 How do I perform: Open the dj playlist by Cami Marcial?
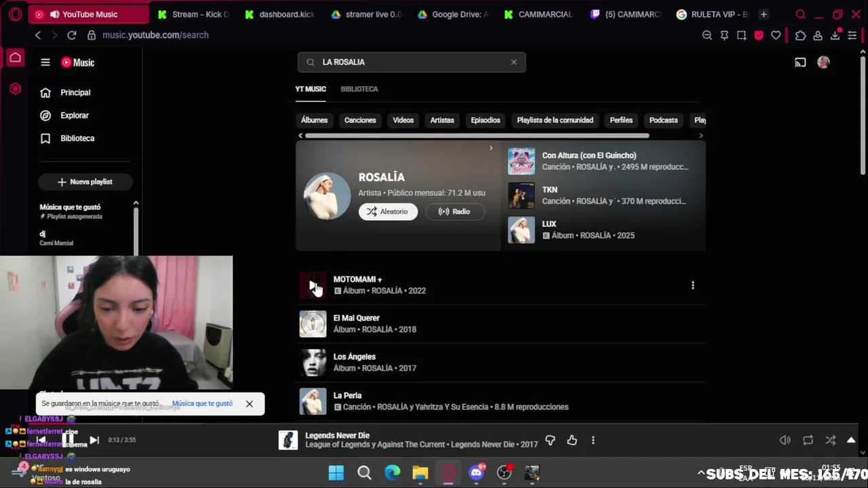click(x=56, y=238)
